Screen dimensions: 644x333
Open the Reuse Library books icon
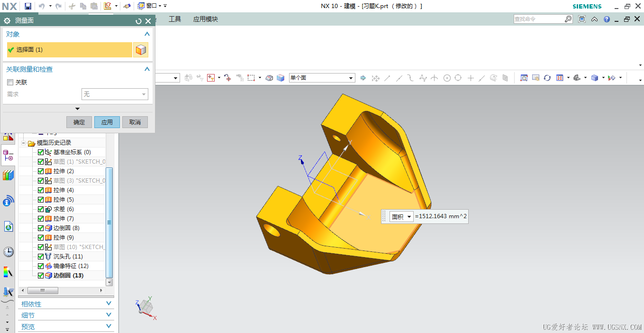tap(8, 176)
